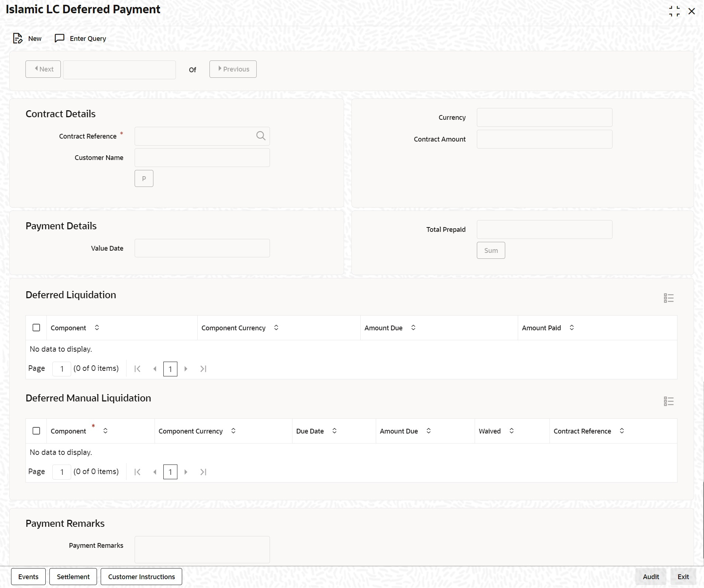Go to next page in Deferred Manual Liquidation
This screenshot has width=704, height=588.
pos(186,472)
